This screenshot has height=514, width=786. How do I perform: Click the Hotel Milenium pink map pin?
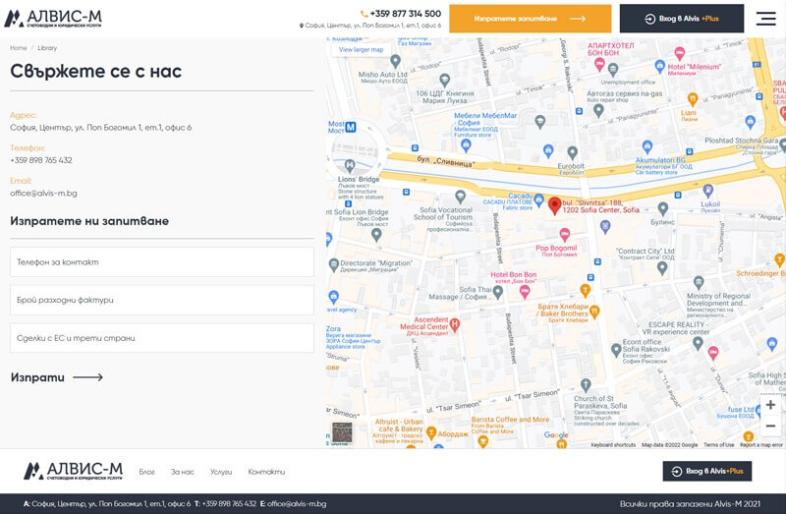[679, 53]
